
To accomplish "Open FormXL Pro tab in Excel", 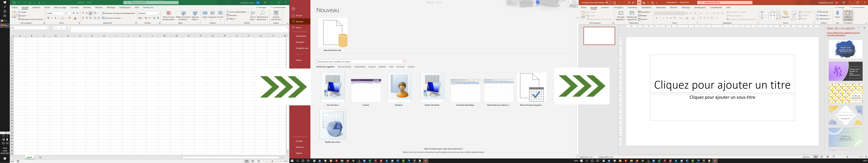I will [148, 7].
